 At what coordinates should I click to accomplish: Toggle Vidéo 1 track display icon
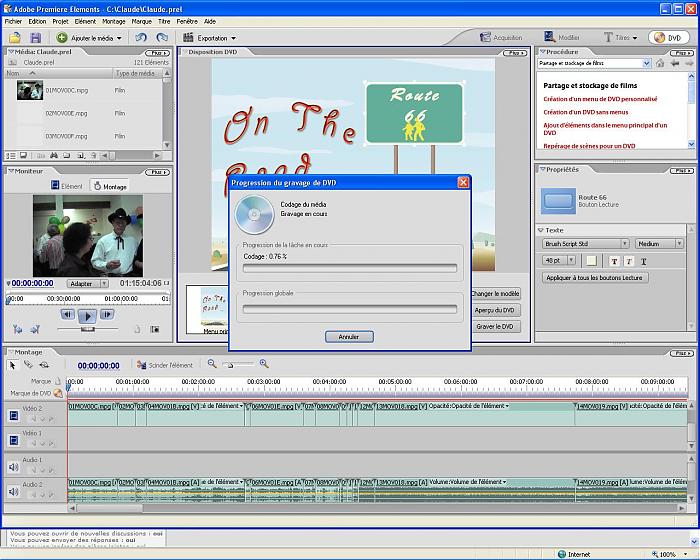click(x=14, y=441)
